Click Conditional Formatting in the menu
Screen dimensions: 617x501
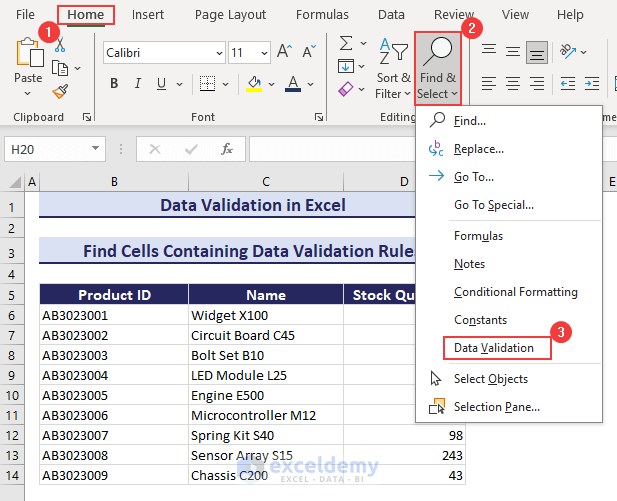pyautogui.click(x=515, y=292)
